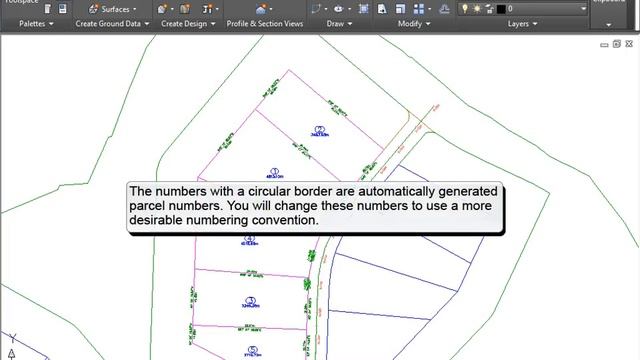Click the ellipse draw tool icon
Image resolution: width=640 pixels, height=360 pixels.
(x=338, y=9)
